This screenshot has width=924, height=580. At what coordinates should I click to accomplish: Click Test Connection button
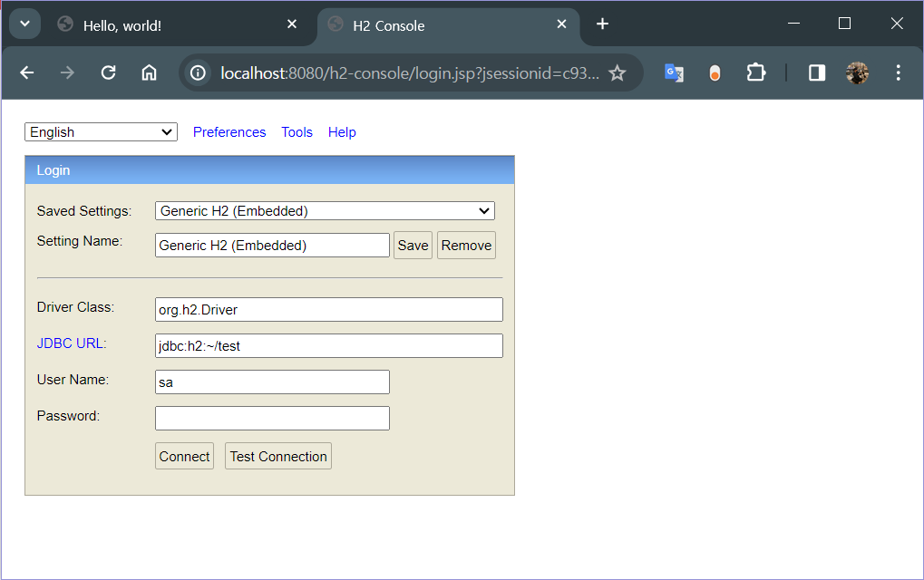(x=278, y=457)
